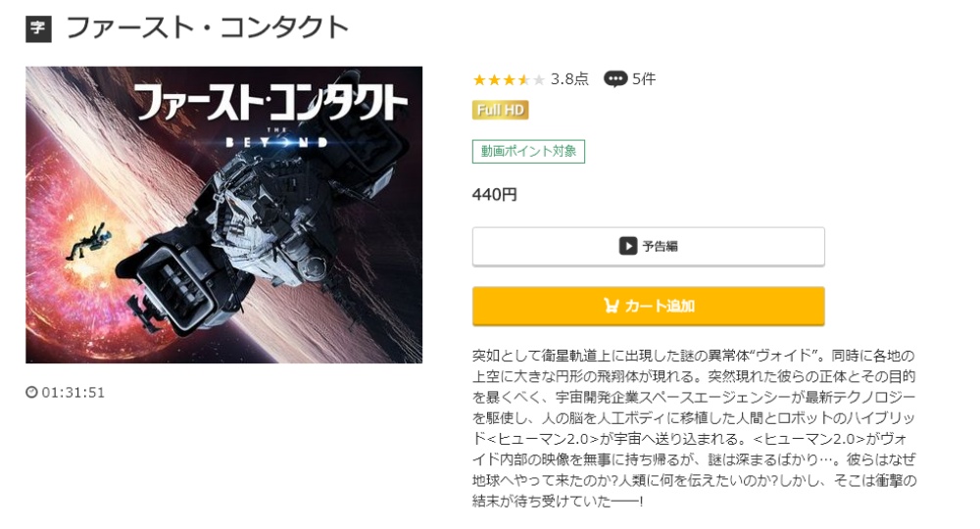Image resolution: width=980 pixels, height=529 pixels.
Task: Play the trailer via 予告編 button
Action: point(648,246)
